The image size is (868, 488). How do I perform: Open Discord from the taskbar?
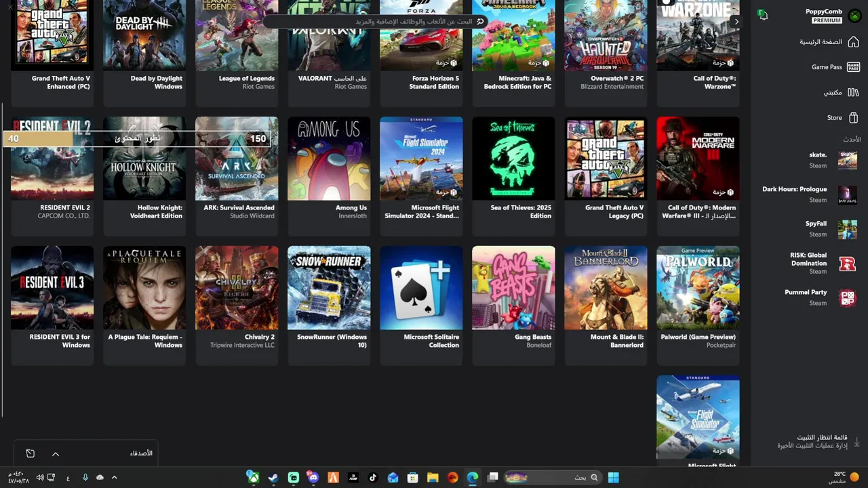coord(313,477)
